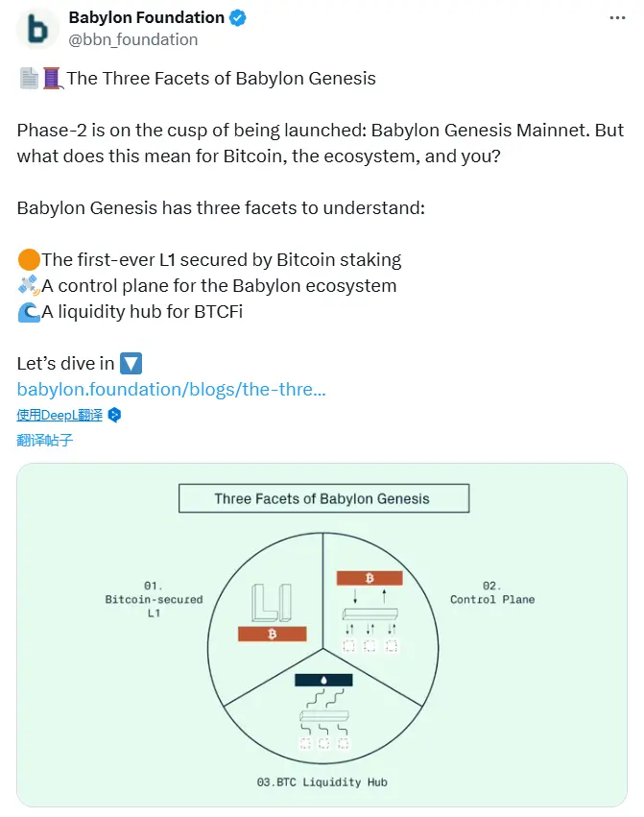Image resolution: width=644 pixels, height=817 pixels.
Task: Click the page emoji starting the post
Action: click(x=26, y=78)
